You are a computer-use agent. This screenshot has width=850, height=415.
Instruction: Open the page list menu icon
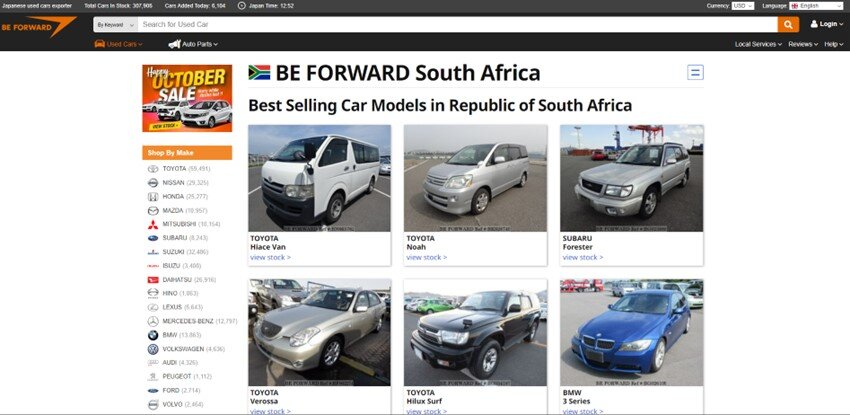point(695,72)
